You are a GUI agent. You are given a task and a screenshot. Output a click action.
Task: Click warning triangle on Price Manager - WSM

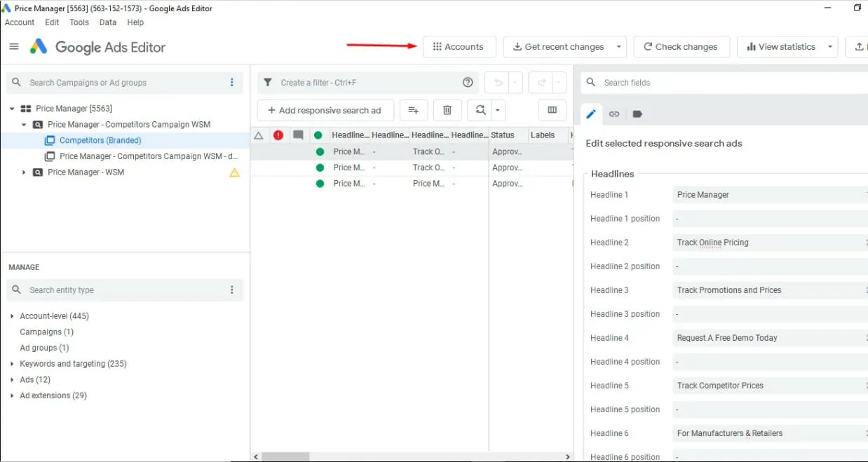(x=234, y=172)
